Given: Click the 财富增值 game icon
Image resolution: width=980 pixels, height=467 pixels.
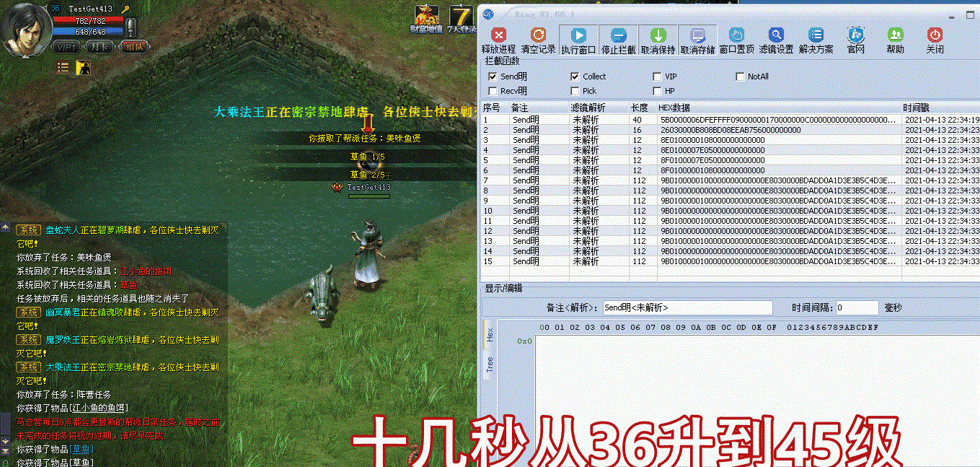Looking at the screenshot, I should [x=426, y=19].
